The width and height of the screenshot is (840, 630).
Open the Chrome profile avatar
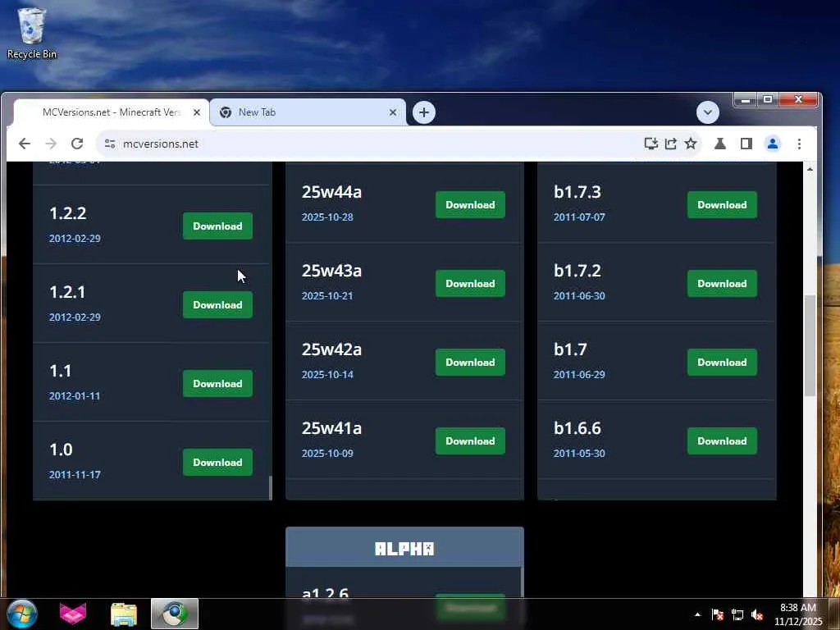pyautogui.click(x=773, y=144)
